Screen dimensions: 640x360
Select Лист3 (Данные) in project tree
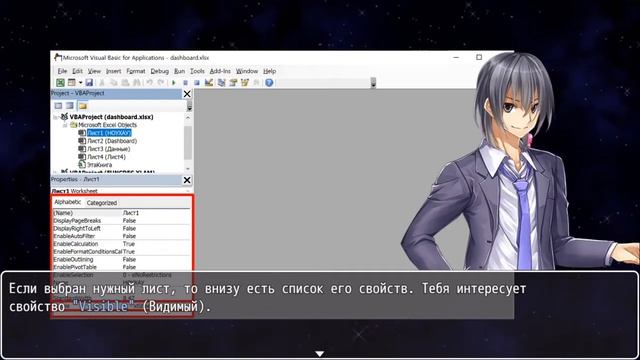[109, 149]
